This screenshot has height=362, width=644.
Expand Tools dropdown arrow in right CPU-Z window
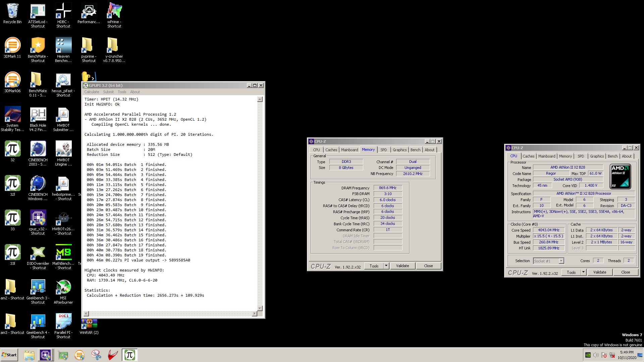(x=583, y=272)
